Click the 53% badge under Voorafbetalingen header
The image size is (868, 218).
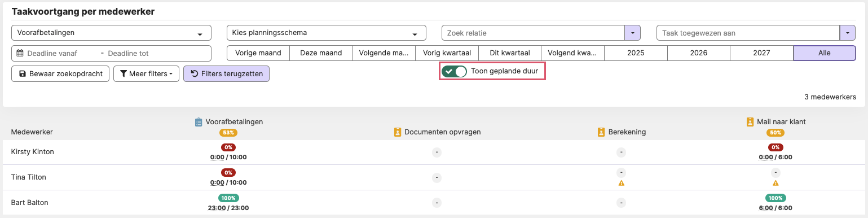coord(228,133)
